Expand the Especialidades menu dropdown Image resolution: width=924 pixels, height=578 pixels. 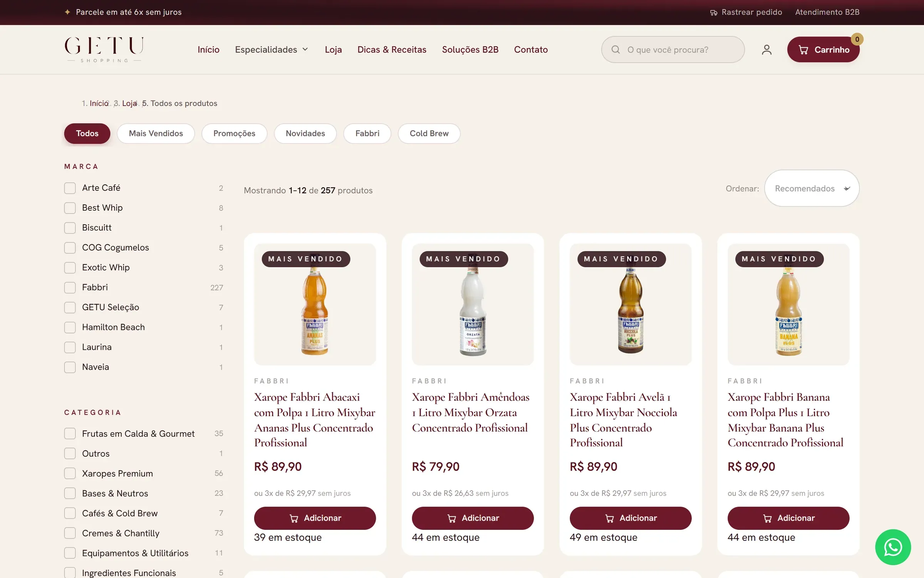pyautogui.click(x=272, y=50)
